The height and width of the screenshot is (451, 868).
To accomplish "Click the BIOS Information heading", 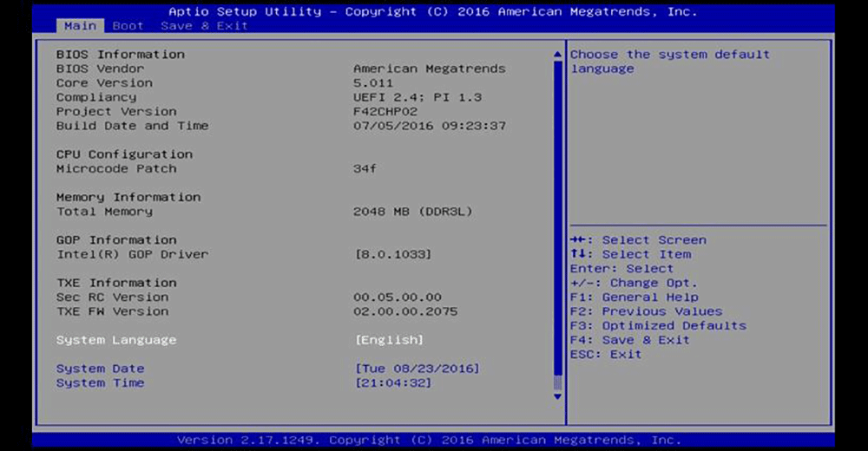I will 121,55.
